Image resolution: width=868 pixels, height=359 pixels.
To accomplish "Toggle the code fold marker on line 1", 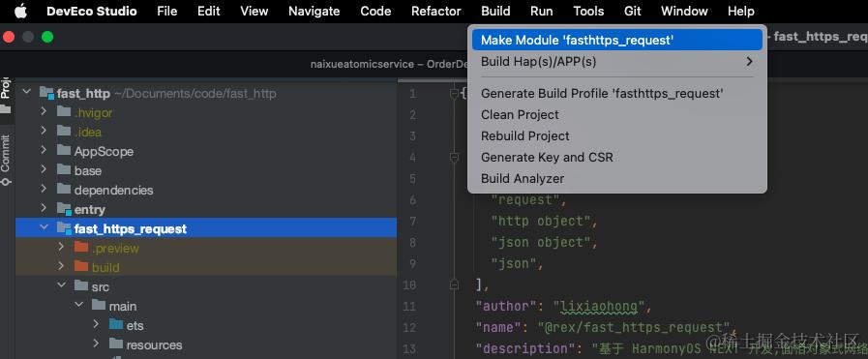I will click(454, 93).
